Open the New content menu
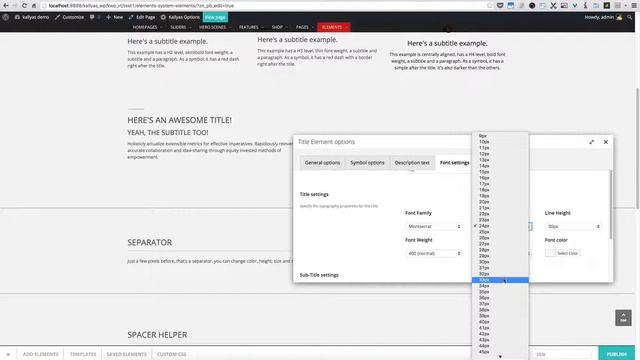 [114, 17]
